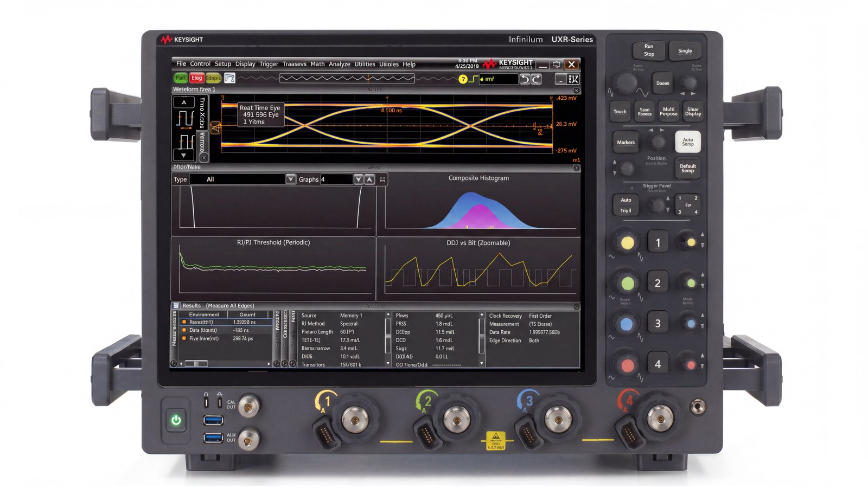Click the up arrow of the PRSS list scrollbar
Viewport: 868px width, 488px height.
482,314
